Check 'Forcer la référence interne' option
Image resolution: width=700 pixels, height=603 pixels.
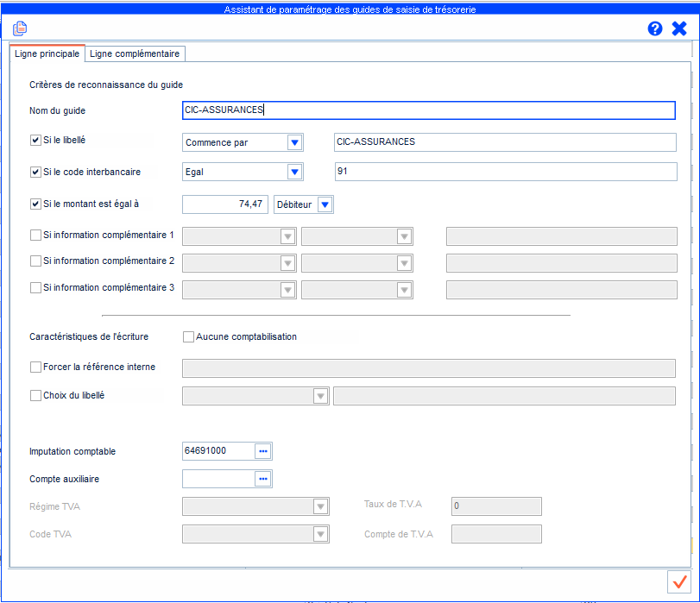click(35, 367)
